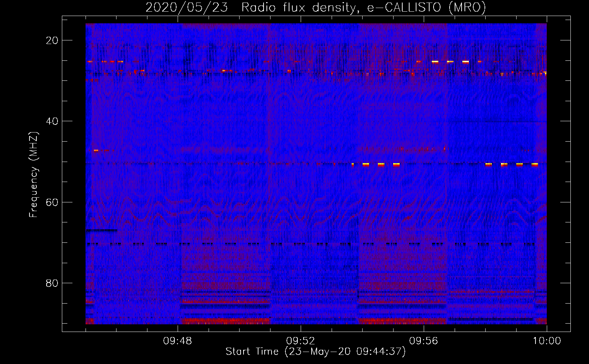Click the frequency tick label 60
Image resolution: width=589 pixels, height=364 pixels.
coord(52,202)
